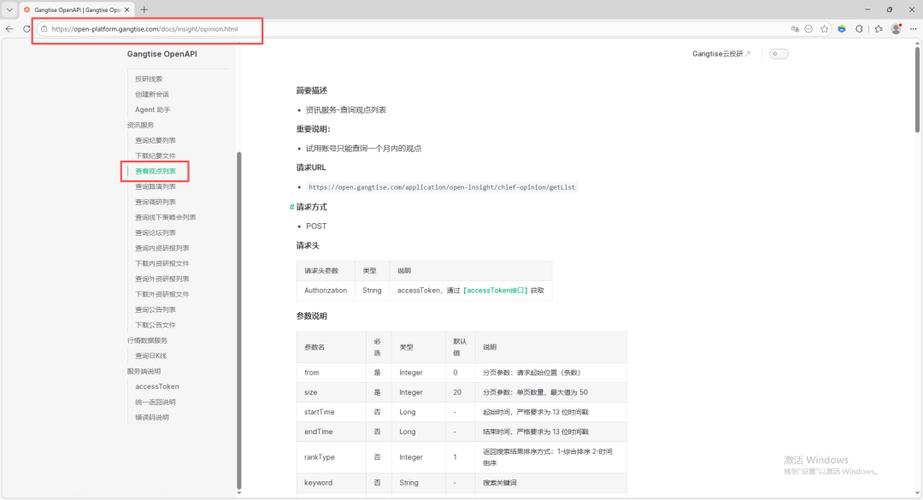Screen dimensions: 923x500
Task: Open a new tab with the plus button
Action: click(x=144, y=9)
